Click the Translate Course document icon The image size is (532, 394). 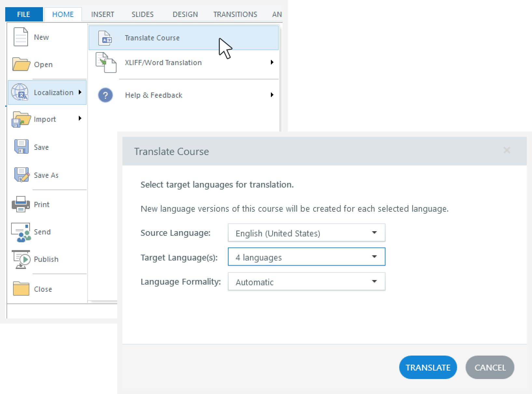[x=105, y=37]
